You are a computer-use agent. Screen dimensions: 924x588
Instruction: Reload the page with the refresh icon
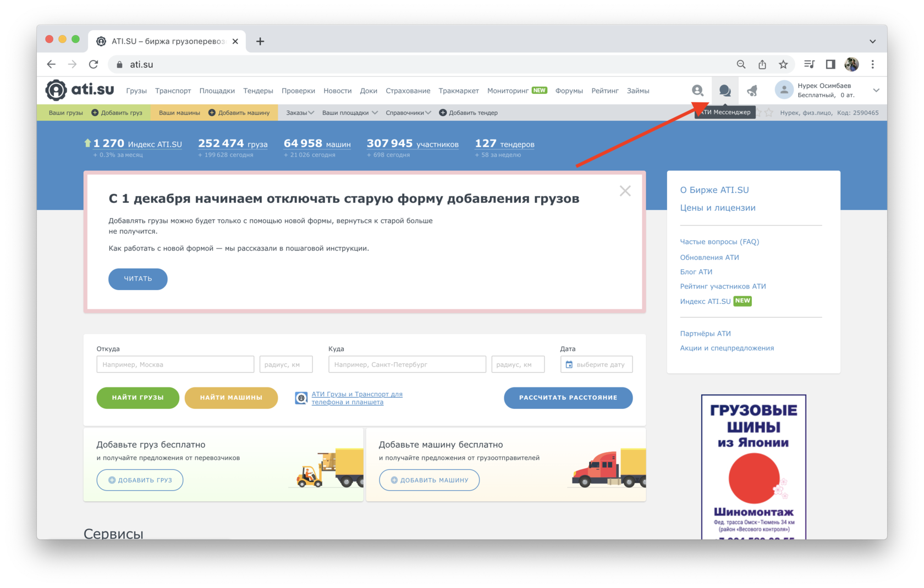pos(94,64)
